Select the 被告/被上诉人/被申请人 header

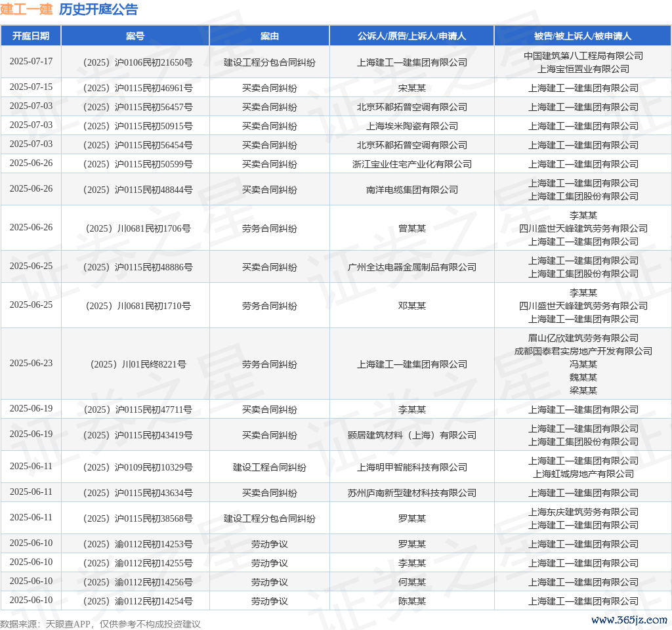point(583,36)
